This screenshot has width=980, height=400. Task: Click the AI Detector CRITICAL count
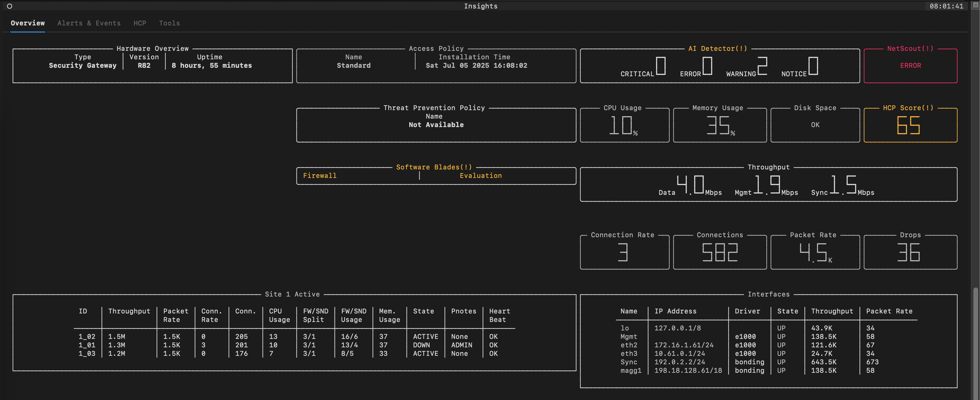[x=660, y=67]
